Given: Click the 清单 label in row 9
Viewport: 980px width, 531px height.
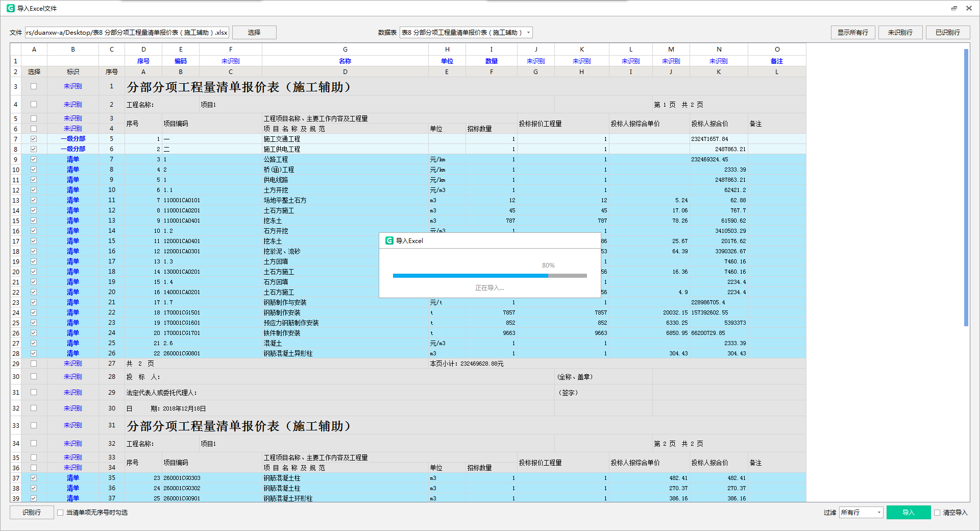Looking at the screenshot, I should tap(73, 159).
